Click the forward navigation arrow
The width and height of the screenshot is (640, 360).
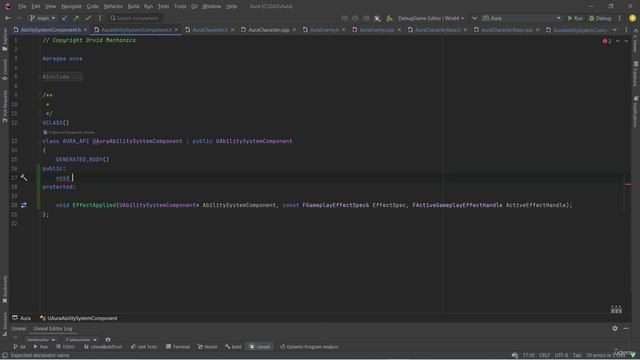tap(19, 18)
